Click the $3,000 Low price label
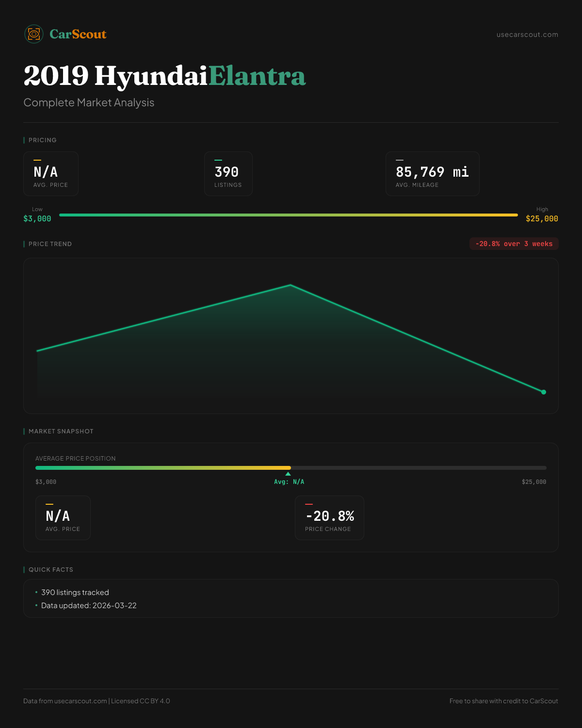 pos(37,218)
